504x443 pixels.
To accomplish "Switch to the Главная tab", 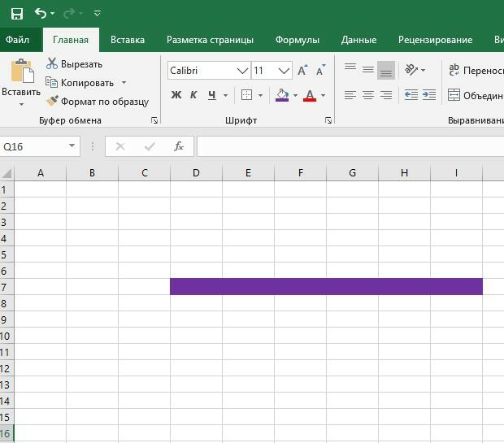I will (71, 40).
